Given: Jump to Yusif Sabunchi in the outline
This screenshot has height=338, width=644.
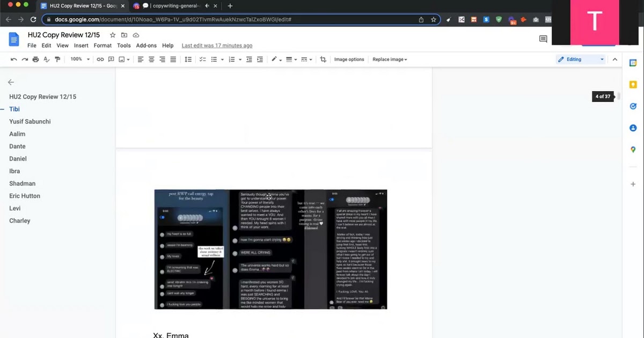Looking at the screenshot, I should [30, 122].
